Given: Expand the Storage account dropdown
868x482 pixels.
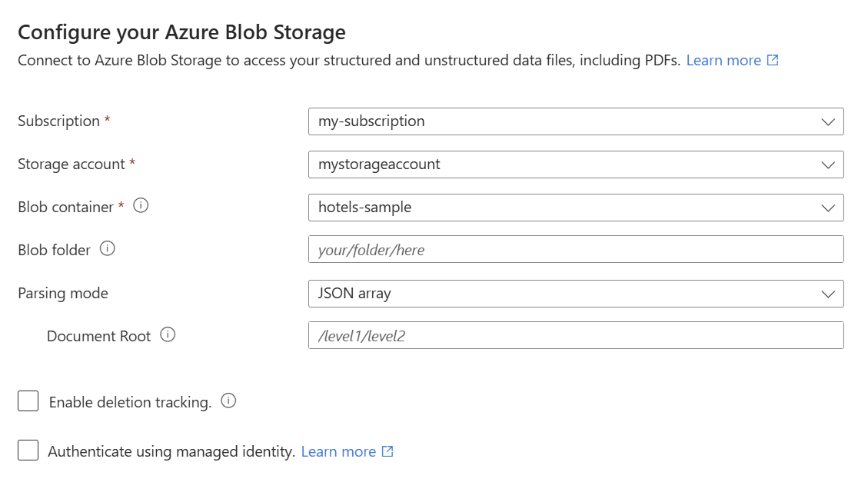Looking at the screenshot, I should coord(575,165).
